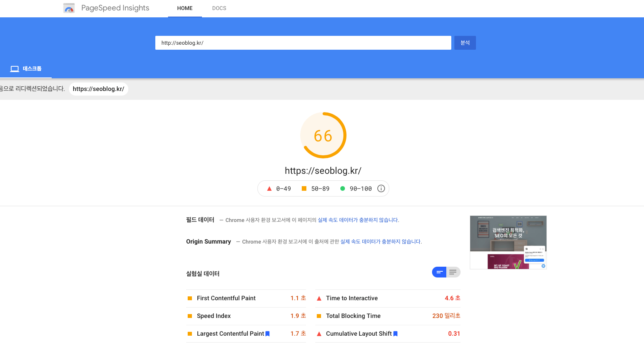Click red triangle beside Time to Interactive
644x343 pixels.
click(x=319, y=298)
